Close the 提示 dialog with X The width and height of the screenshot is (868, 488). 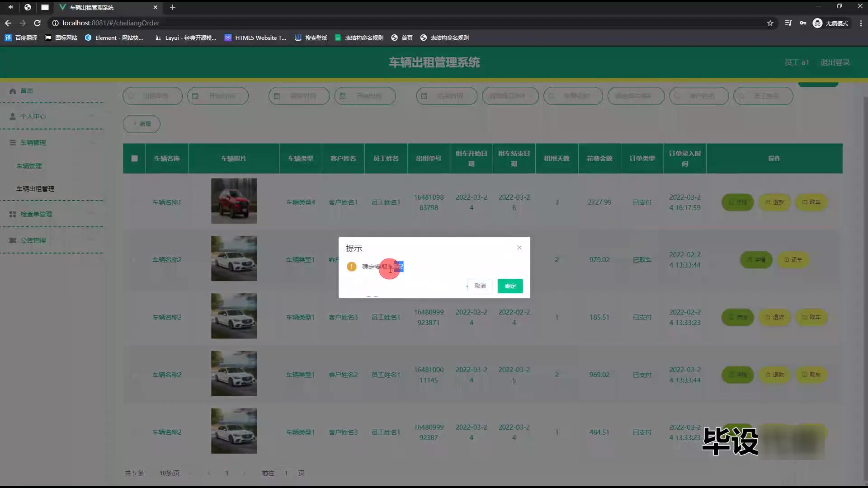pos(519,248)
